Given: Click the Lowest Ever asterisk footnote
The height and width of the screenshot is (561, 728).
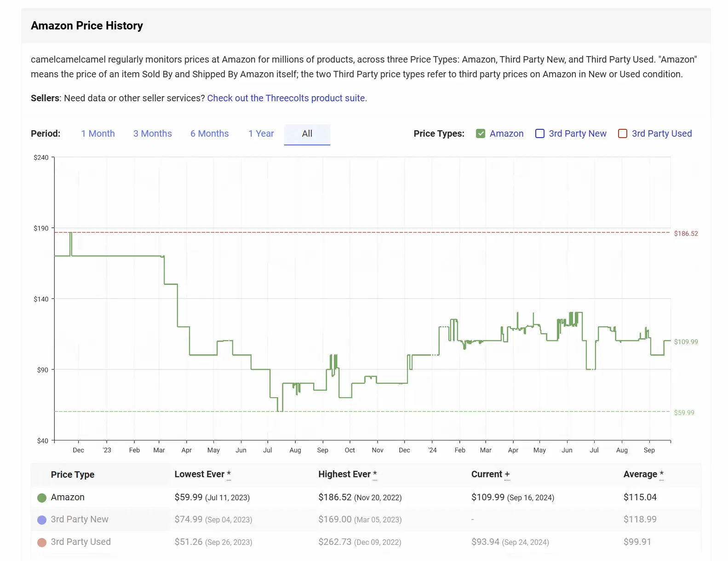Looking at the screenshot, I should coord(229,474).
